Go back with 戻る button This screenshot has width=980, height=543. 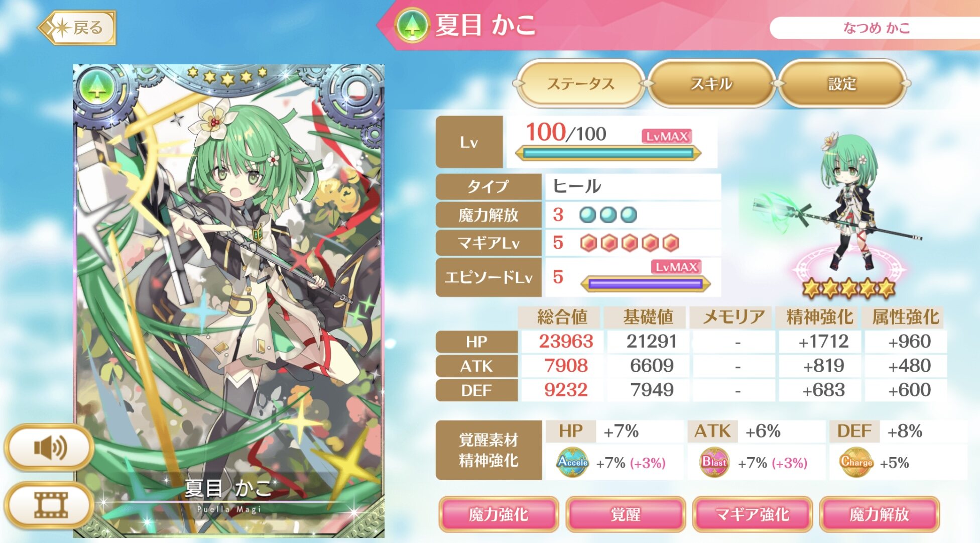(77, 28)
